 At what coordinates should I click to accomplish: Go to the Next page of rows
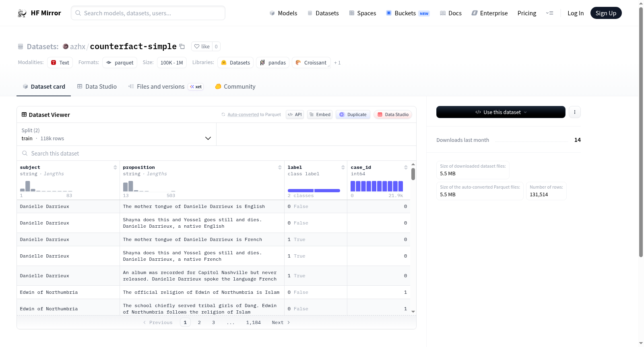pyautogui.click(x=281, y=322)
